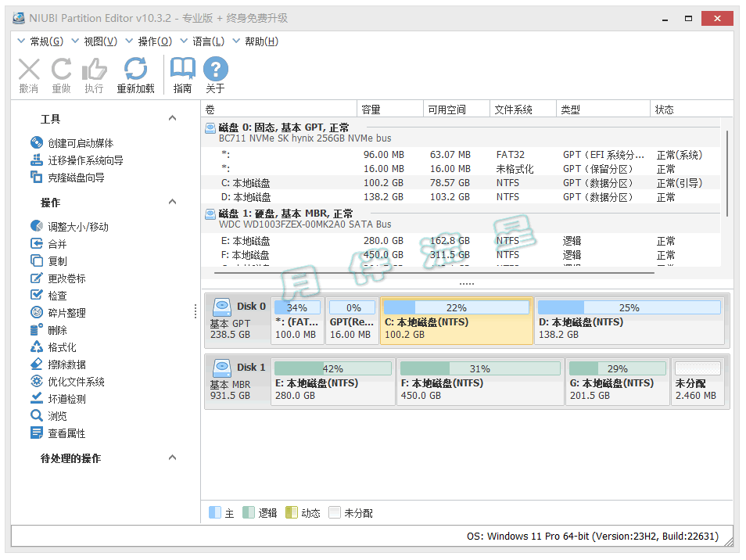Sort by the 容量 capacity column header
The height and width of the screenshot is (560, 746).
point(389,109)
